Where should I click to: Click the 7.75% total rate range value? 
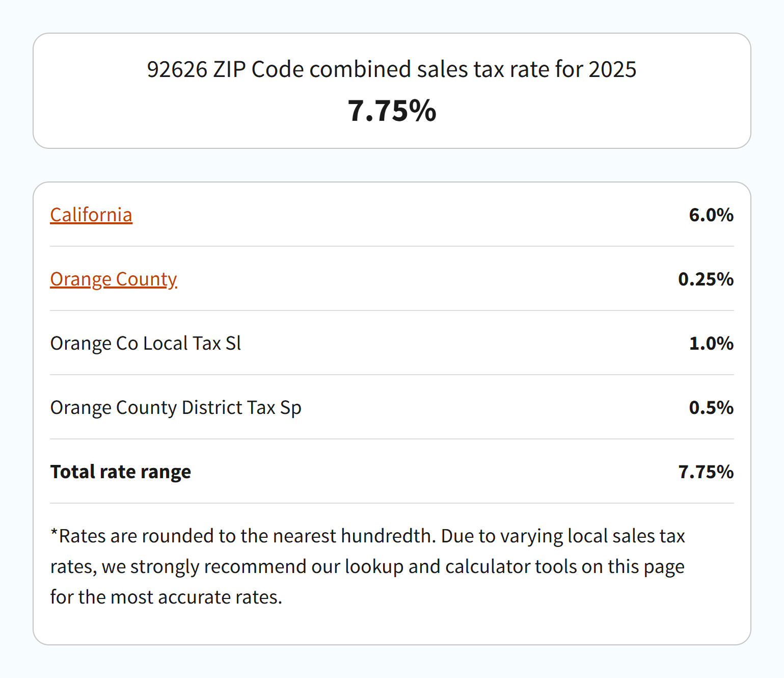tap(706, 472)
